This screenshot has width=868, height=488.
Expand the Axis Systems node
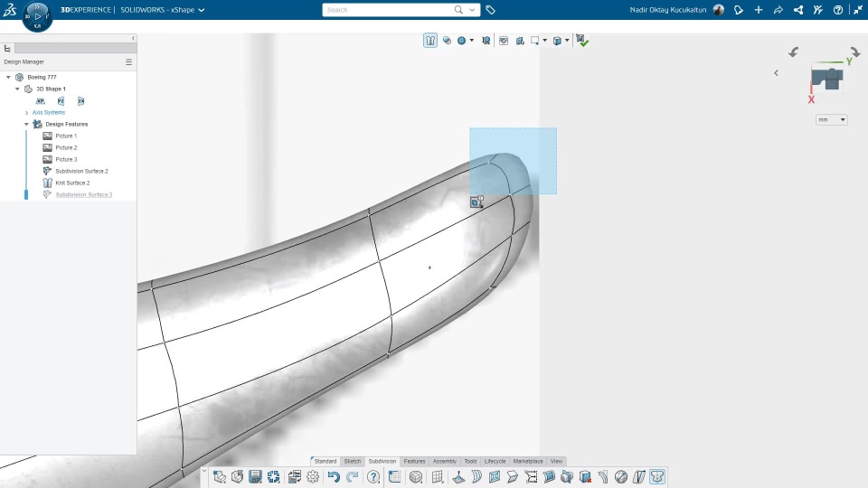[26, 112]
